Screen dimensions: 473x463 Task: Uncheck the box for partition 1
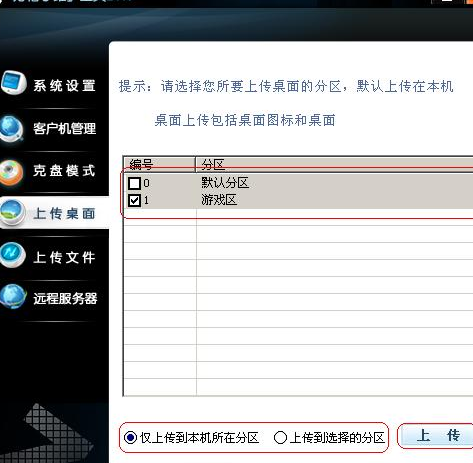134,201
